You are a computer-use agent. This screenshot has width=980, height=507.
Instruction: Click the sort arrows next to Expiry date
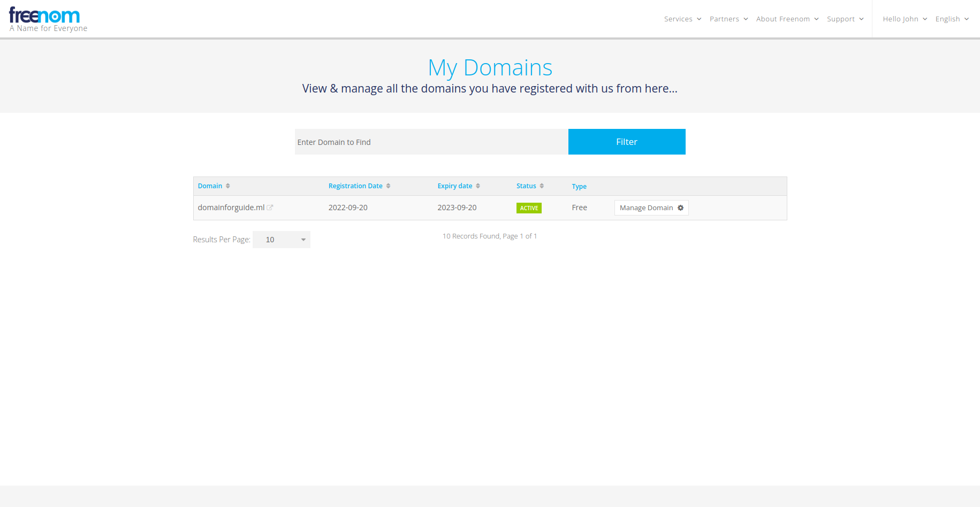(478, 186)
